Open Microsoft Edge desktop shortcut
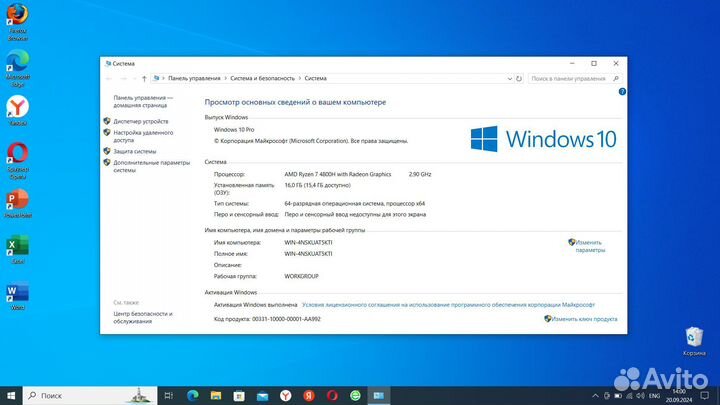720x405 pixels. pyautogui.click(x=17, y=68)
